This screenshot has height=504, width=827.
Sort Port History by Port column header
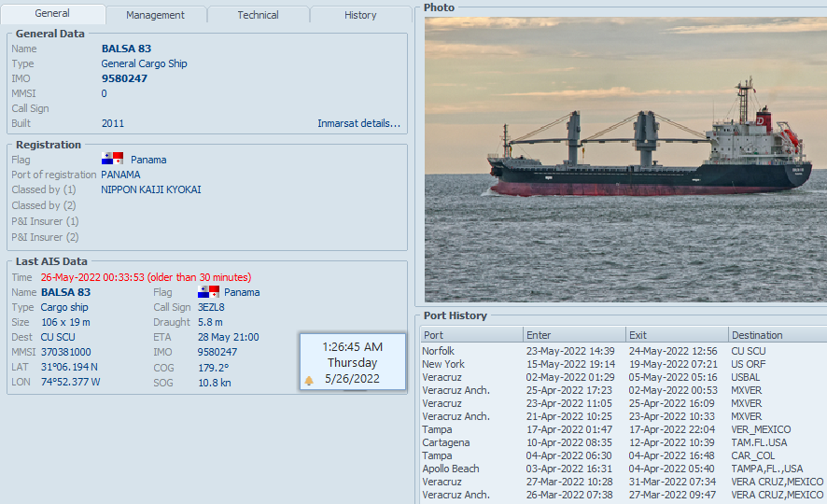(x=471, y=335)
